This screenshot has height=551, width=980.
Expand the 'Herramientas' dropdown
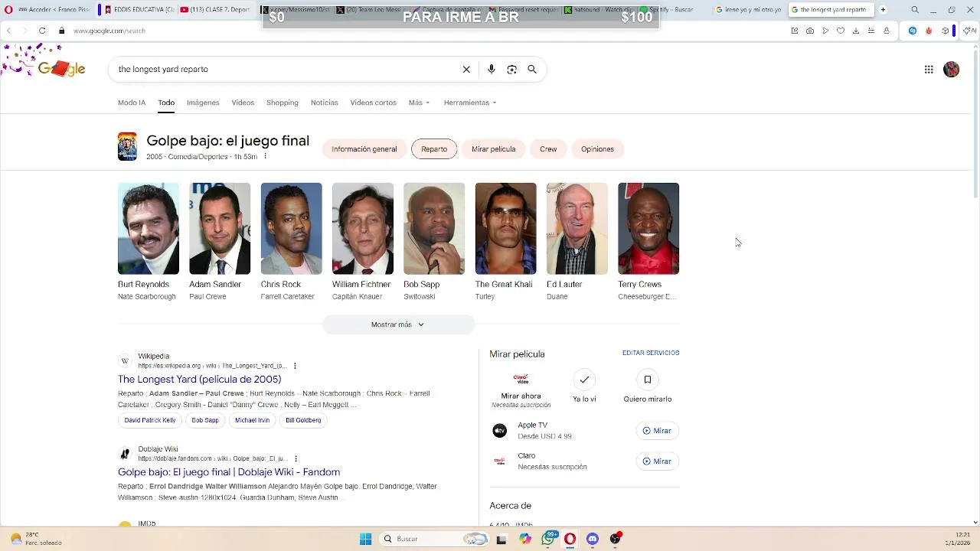[x=470, y=103]
